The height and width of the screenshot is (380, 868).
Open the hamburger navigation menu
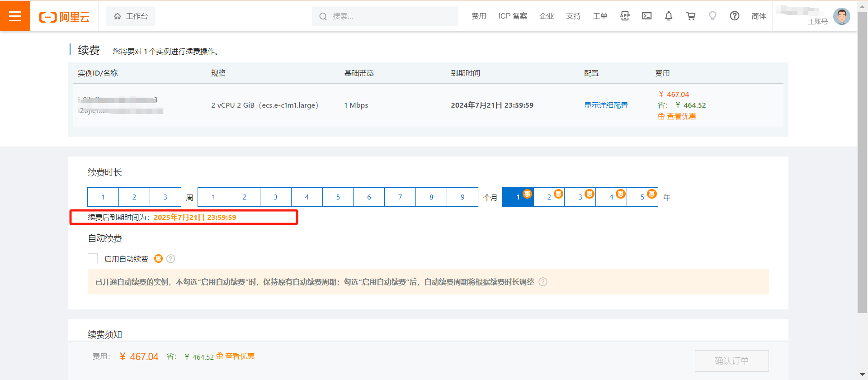pos(15,16)
